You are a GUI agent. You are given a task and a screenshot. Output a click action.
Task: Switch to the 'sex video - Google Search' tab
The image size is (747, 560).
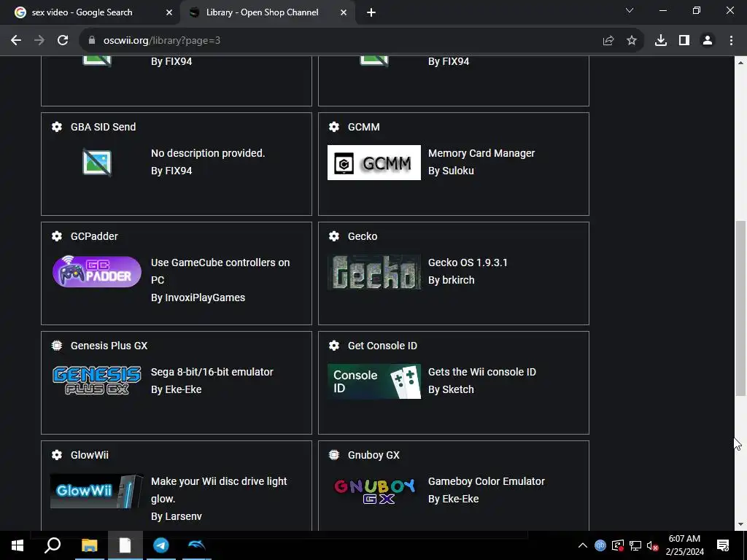pos(88,12)
